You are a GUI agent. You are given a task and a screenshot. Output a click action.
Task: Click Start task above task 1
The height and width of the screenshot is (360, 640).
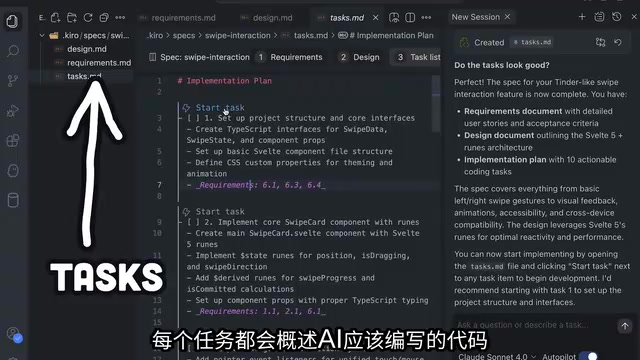220,108
